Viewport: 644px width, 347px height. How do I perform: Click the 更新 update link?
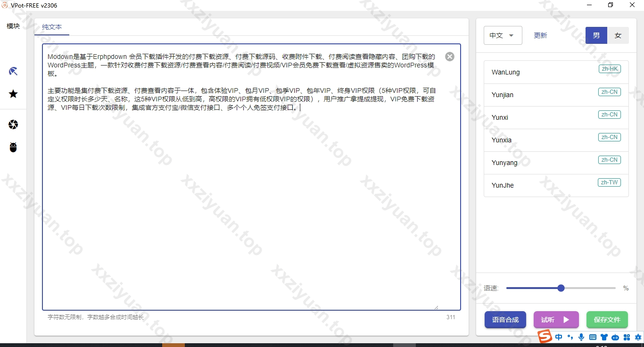(x=540, y=35)
